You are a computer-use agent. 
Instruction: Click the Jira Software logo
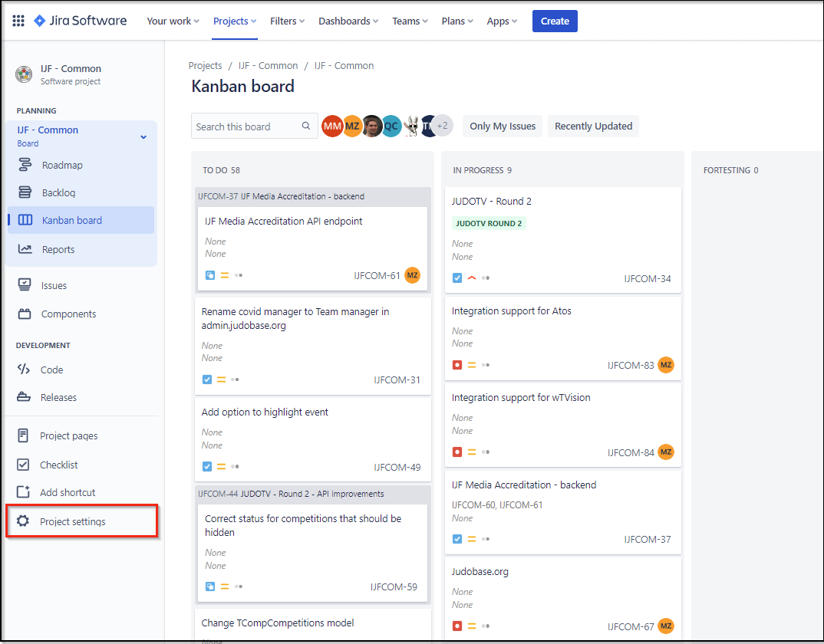pyautogui.click(x=80, y=21)
